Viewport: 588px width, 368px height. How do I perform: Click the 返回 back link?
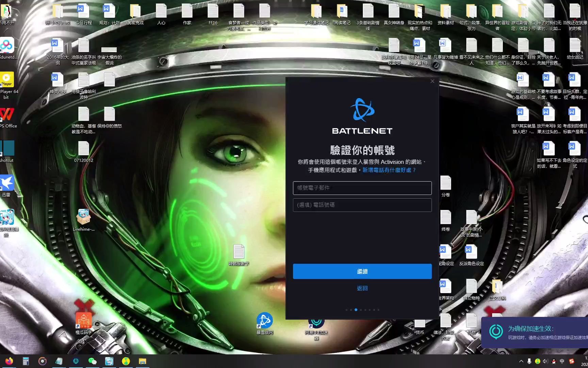pos(362,288)
